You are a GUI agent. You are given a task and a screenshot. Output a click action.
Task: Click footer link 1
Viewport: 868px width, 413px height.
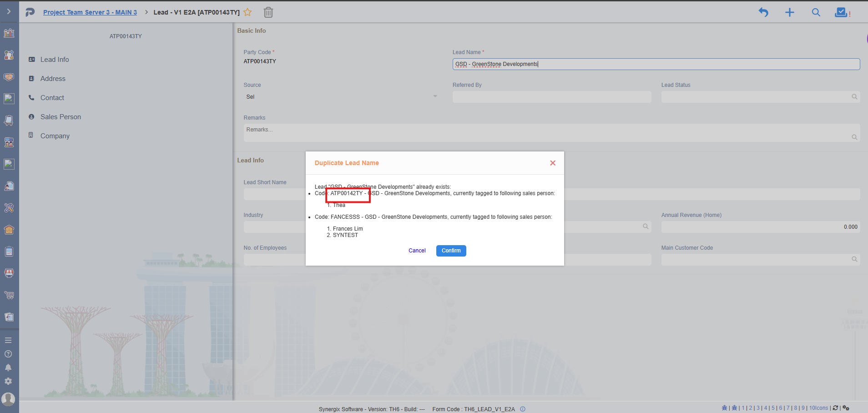coord(743,408)
